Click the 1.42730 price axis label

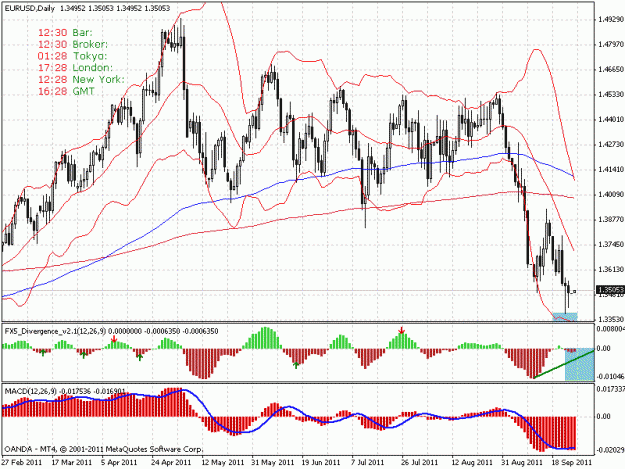coord(611,144)
